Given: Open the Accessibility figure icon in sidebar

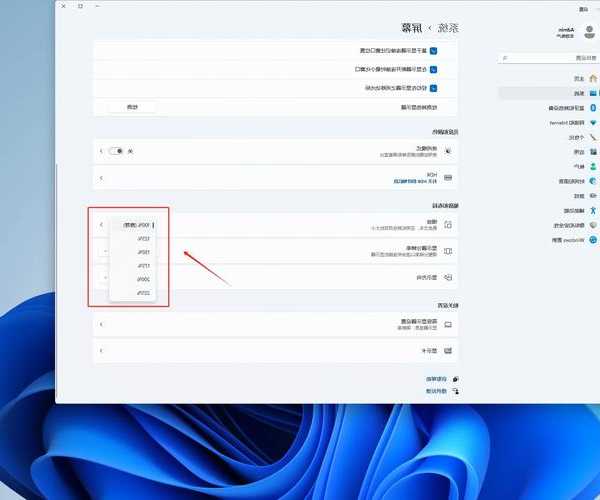Looking at the screenshot, I should point(593,211).
